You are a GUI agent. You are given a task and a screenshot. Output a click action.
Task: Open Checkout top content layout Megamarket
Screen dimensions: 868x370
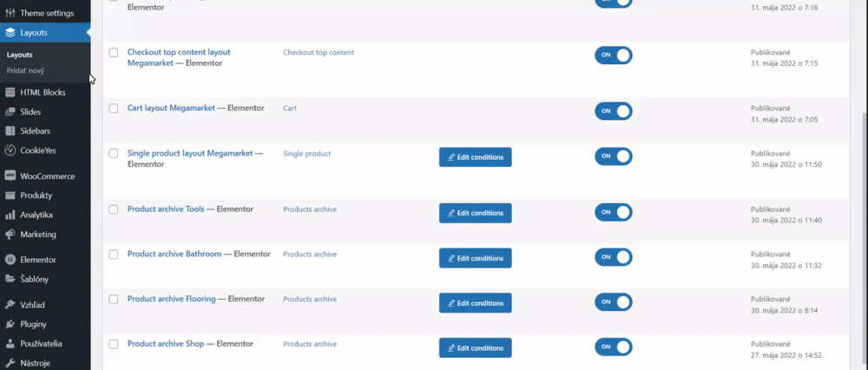point(179,57)
